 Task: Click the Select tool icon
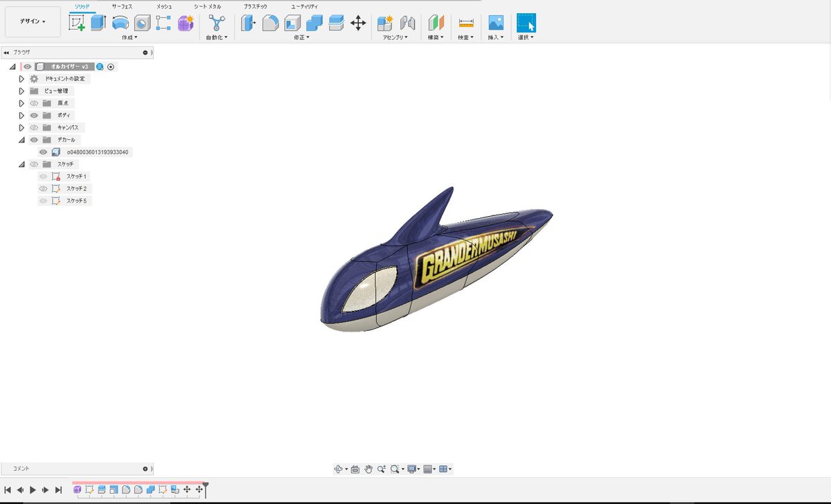pyautogui.click(x=526, y=23)
